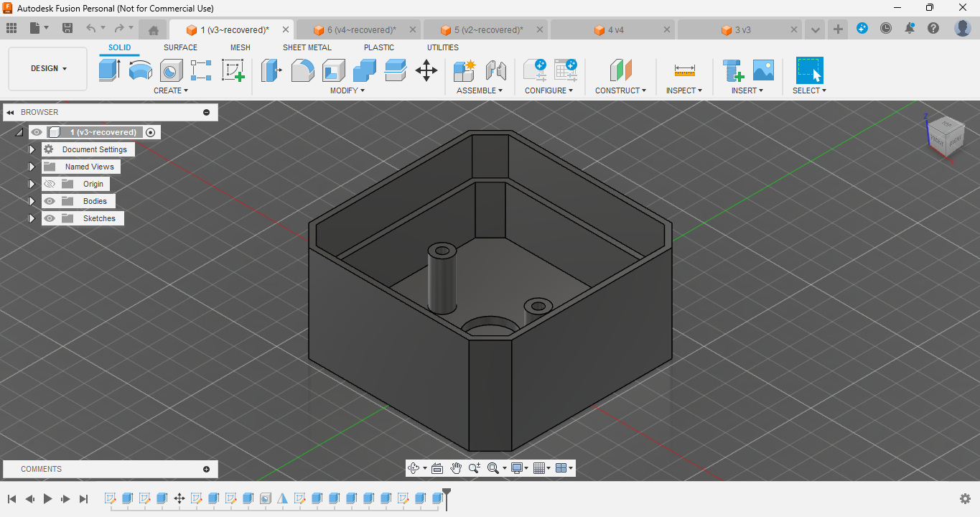Show the hidden Origin folder
The height and width of the screenshot is (517, 980).
[50, 184]
